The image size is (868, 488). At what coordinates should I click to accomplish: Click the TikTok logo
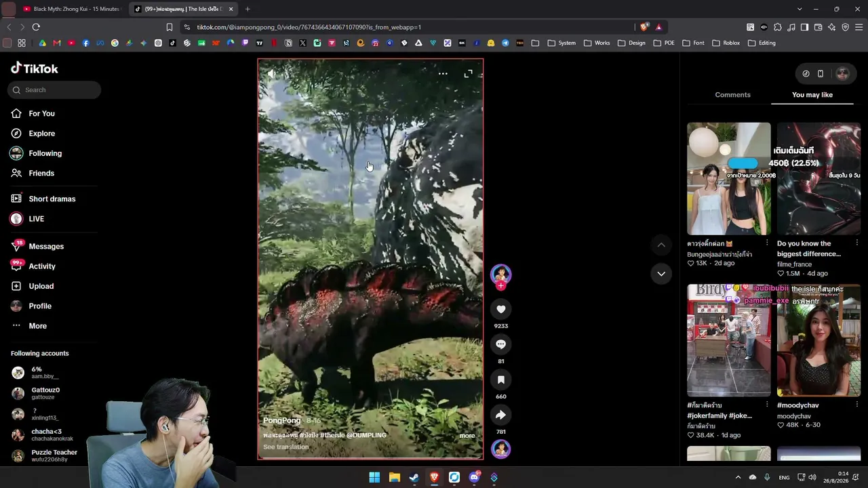[x=35, y=68]
